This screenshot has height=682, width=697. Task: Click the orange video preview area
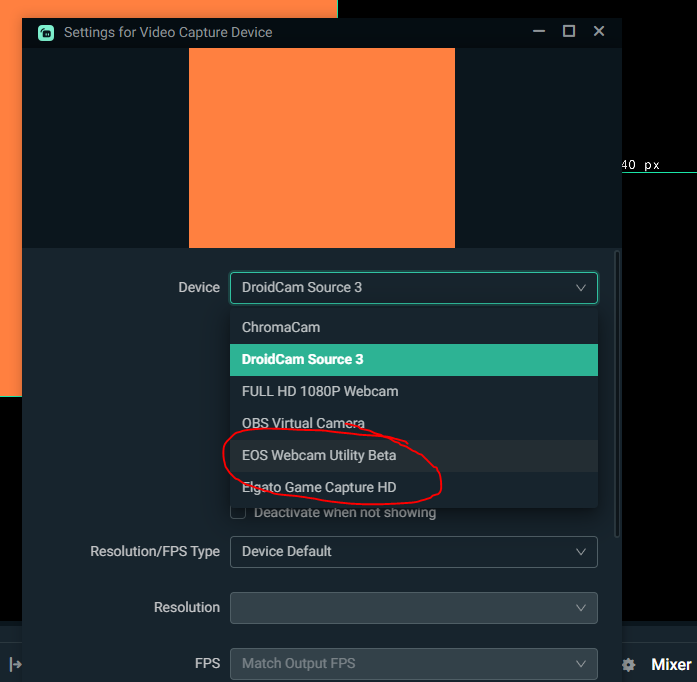[x=321, y=147]
